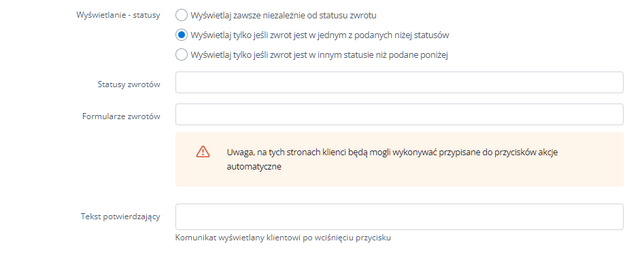This screenshot has width=644, height=256.
Task: Open the 'Formularze zwrotów' selection field
Action: pyautogui.click(x=399, y=114)
